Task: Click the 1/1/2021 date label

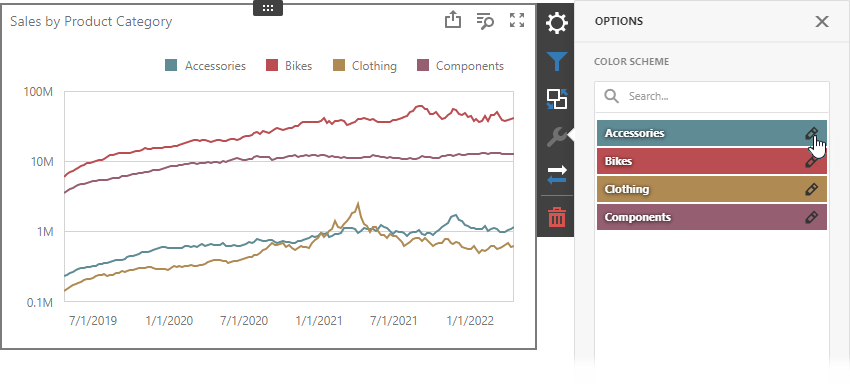Action: (319, 321)
